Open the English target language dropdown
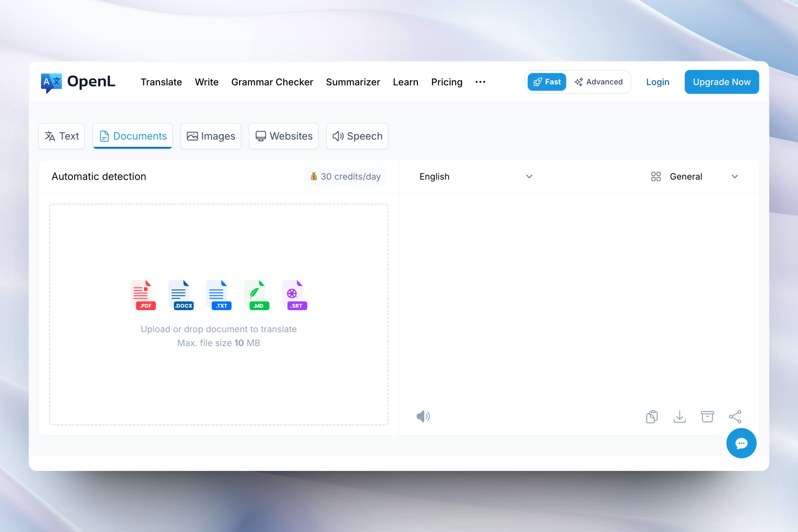Viewport: 798px width, 532px height. pyautogui.click(x=475, y=176)
